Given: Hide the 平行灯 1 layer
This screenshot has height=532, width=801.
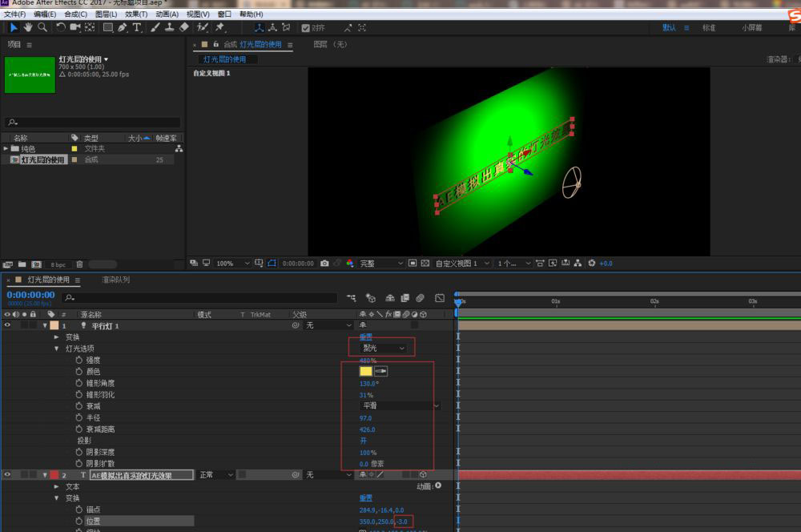Looking at the screenshot, I should click(x=8, y=326).
